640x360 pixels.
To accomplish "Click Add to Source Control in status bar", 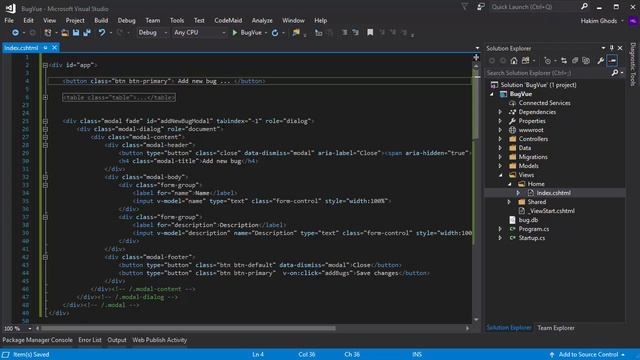I will tap(588, 354).
